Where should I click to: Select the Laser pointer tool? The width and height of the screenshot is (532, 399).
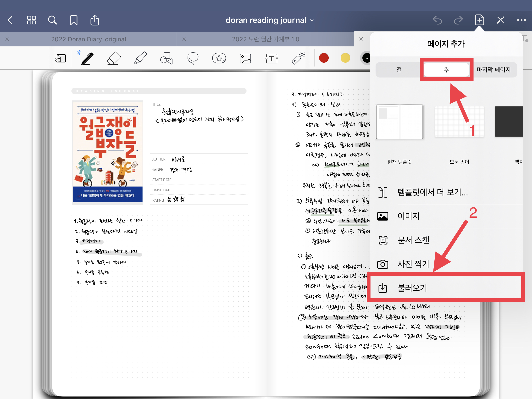[298, 58]
